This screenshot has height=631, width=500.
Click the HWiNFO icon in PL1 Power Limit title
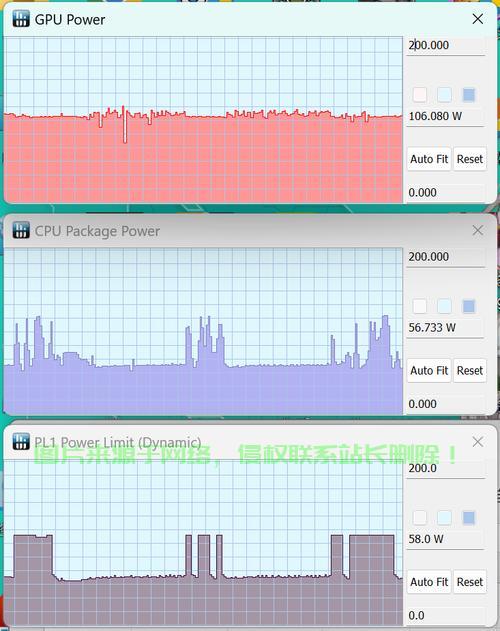(x=21, y=441)
